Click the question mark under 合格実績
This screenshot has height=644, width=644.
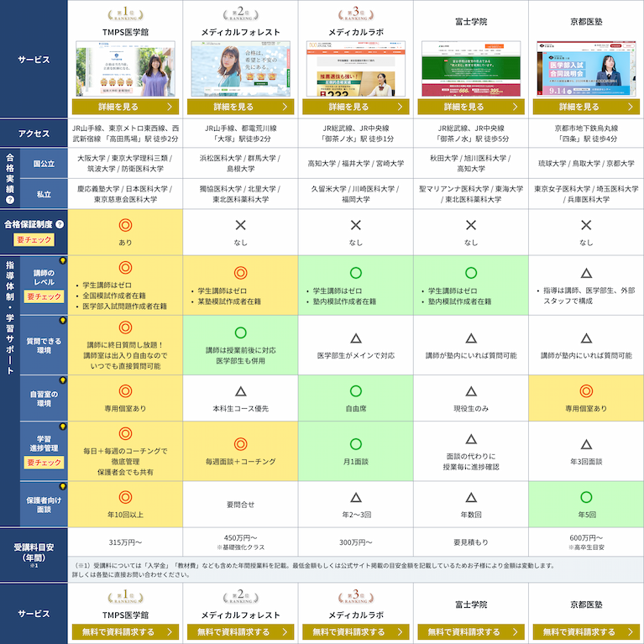10,199
